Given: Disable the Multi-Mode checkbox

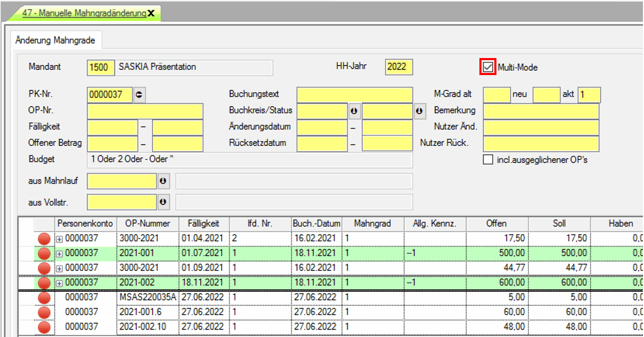Looking at the screenshot, I should (488, 67).
